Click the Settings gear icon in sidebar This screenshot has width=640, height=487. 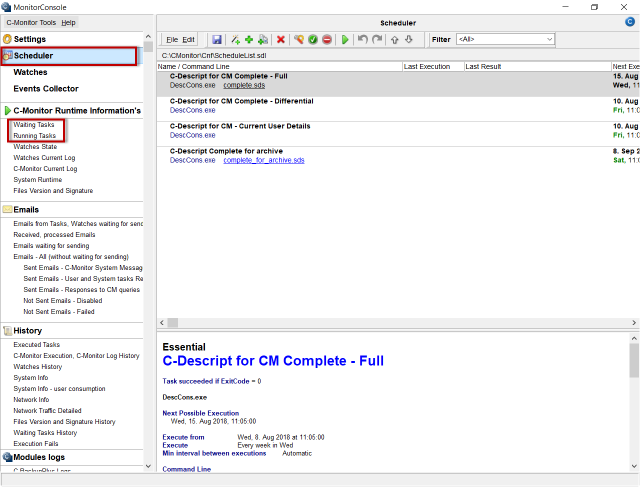pos(7,39)
